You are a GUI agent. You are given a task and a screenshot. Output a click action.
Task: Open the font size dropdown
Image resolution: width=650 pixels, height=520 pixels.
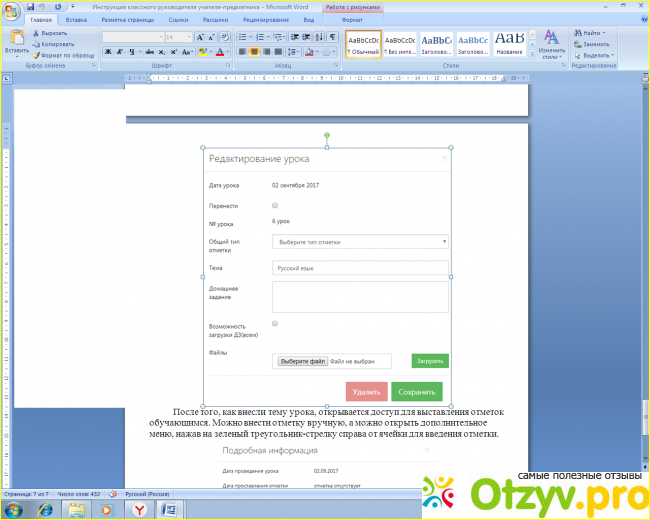click(190, 37)
